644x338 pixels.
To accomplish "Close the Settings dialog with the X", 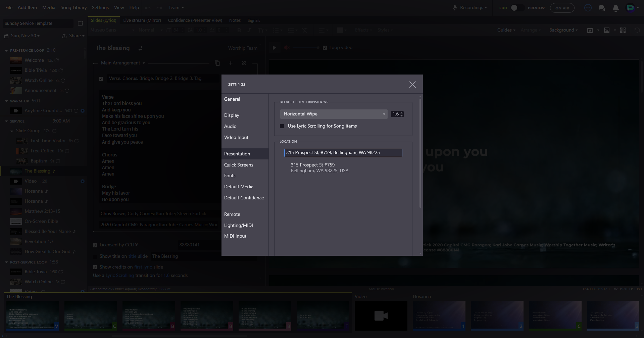I will tap(412, 85).
